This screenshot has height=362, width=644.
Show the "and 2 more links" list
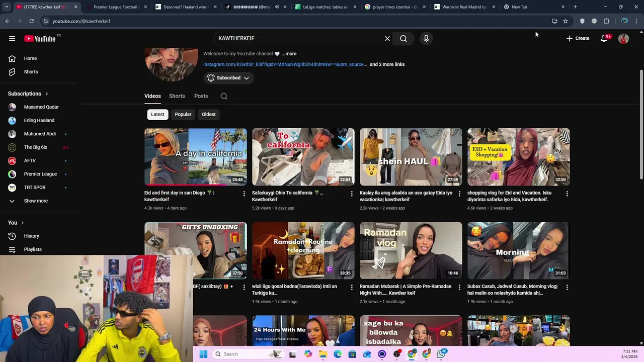(x=387, y=64)
